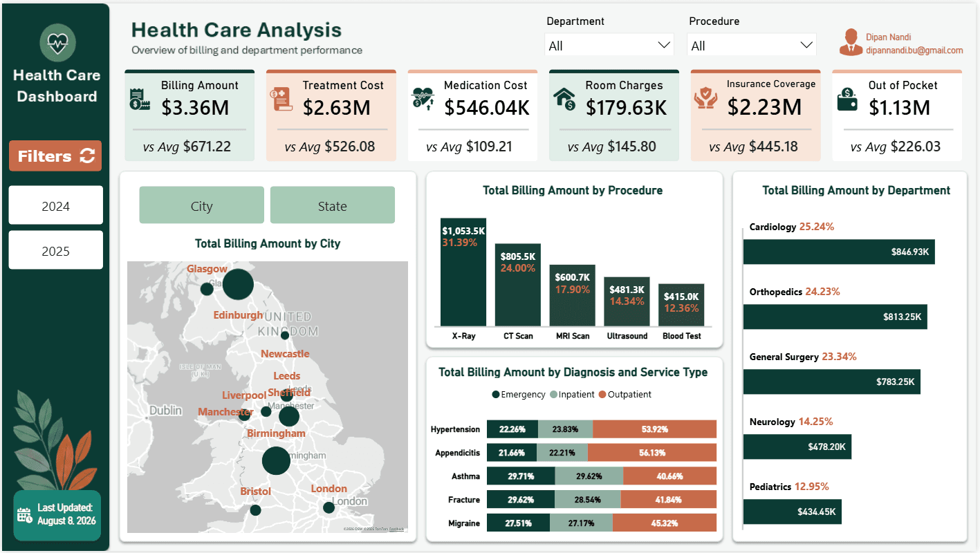Click Migraine Outpatient 45.32% segment
Viewport: 980px width, 553px height.
coord(664,523)
